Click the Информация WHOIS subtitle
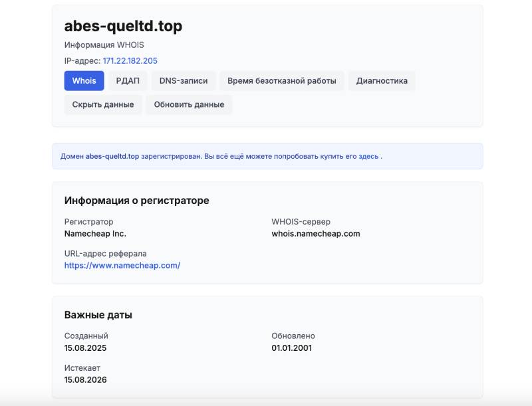Image resolution: width=532 pixels, height=406 pixels. (x=104, y=45)
